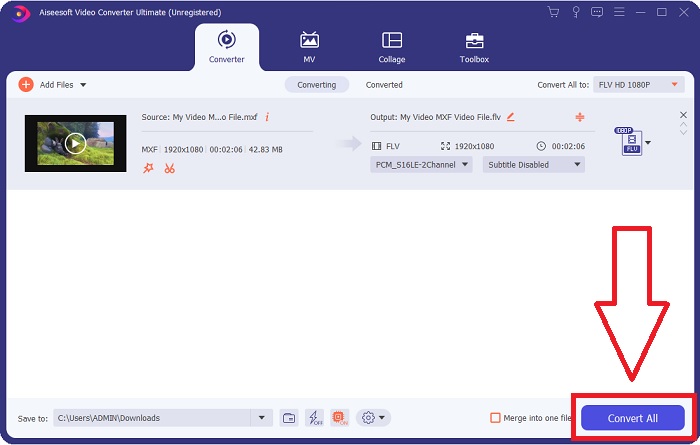
Task: Open the output folder icon
Action: pyautogui.click(x=288, y=417)
